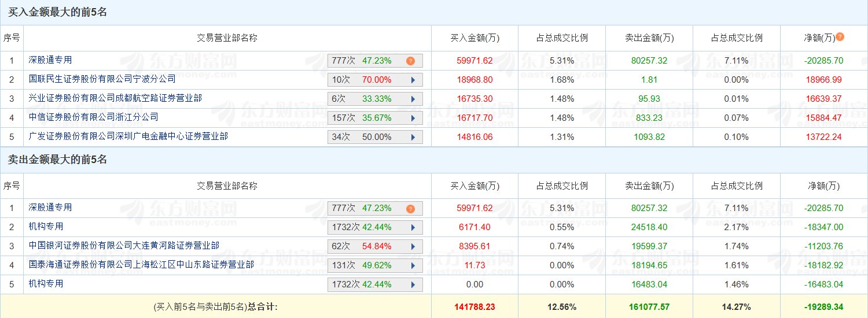Click the blue arrow in the 广发证券深圳广电金融中心 row
Image resolution: width=868 pixels, height=318 pixels.
pos(413,137)
